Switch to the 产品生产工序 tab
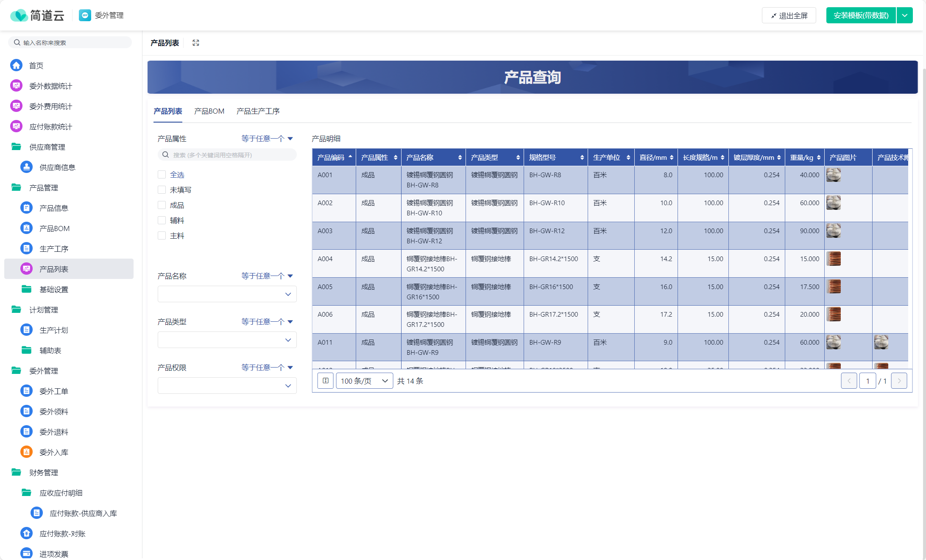Image resolution: width=926 pixels, height=560 pixels. pos(258,111)
